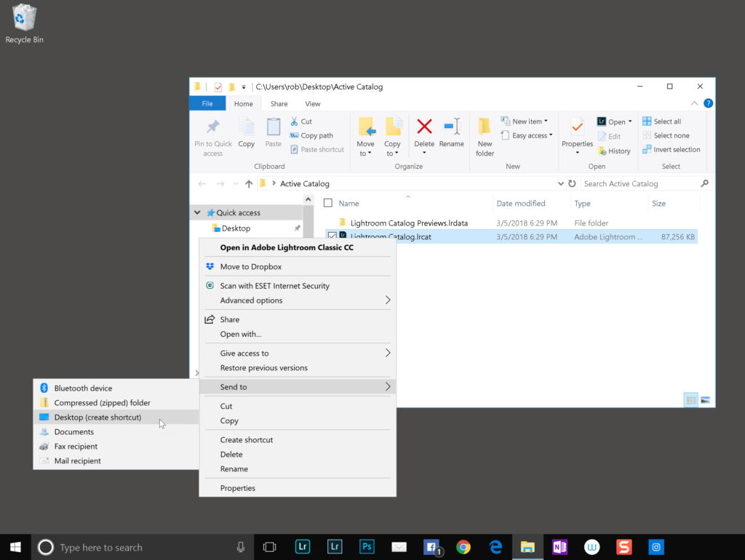Expand the Open button dropdown arrow
The height and width of the screenshot is (560, 745).
click(x=630, y=121)
